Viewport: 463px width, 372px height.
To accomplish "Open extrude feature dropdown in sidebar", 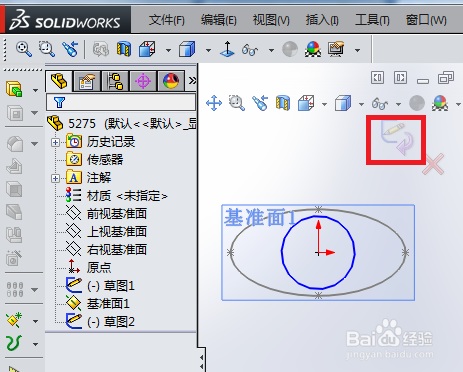I will [x=35, y=90].
